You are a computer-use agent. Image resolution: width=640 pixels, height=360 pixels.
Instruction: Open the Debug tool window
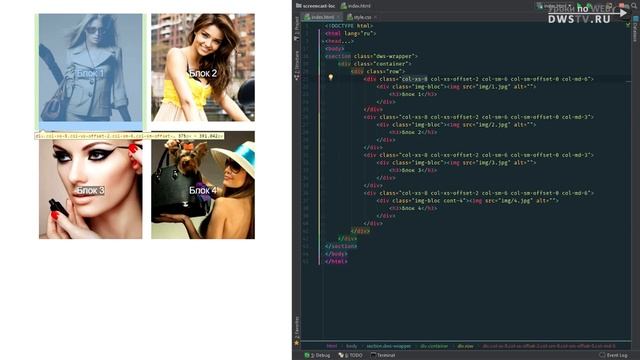[x=317, y=355]
